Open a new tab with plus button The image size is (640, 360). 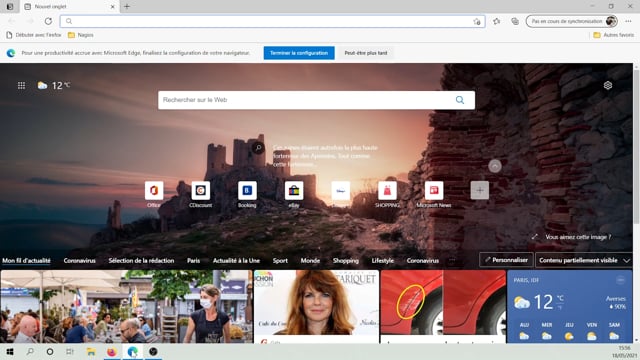127,7
